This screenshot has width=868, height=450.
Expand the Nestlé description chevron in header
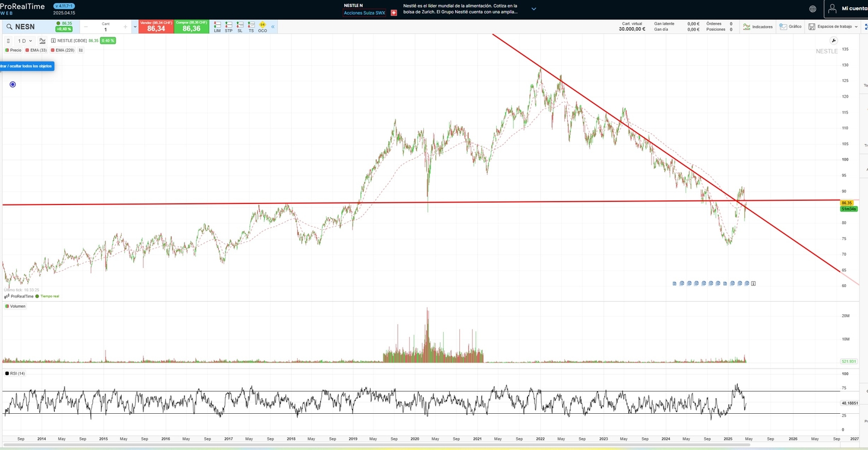point(533,9)
